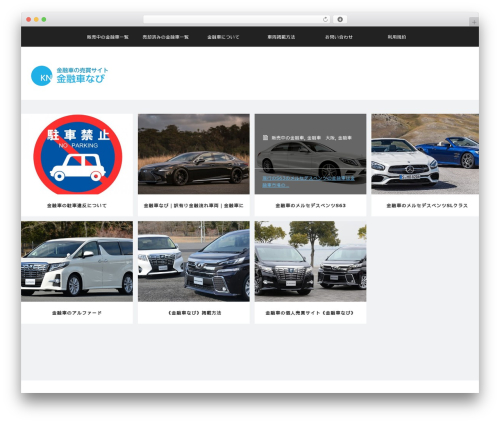
Task: Open the white and blue Mercedes SL thumbnail
Action: [x=425, y=154]
